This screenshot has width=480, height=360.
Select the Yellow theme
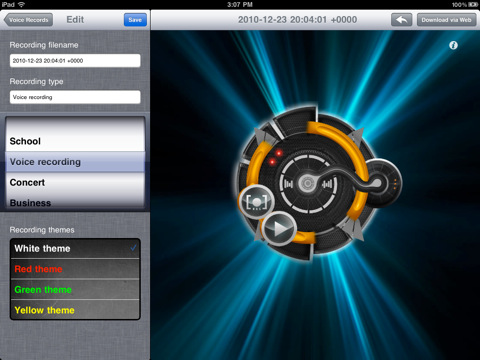pos(75,310)
